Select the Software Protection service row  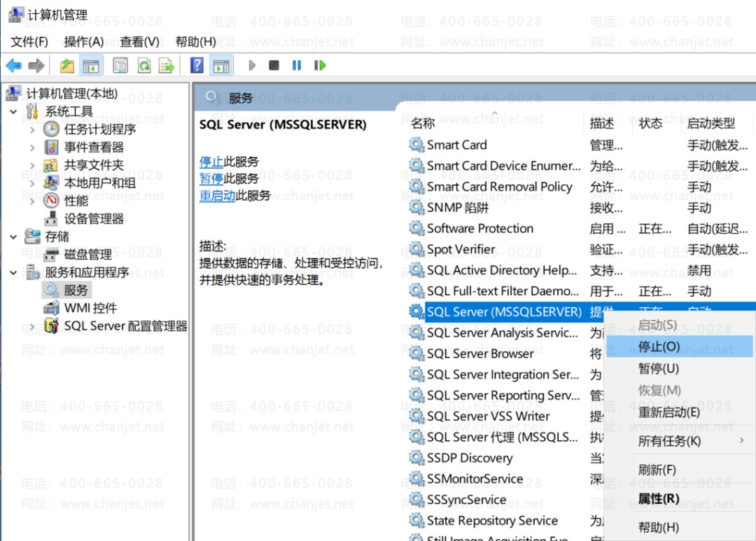[581, 228]
